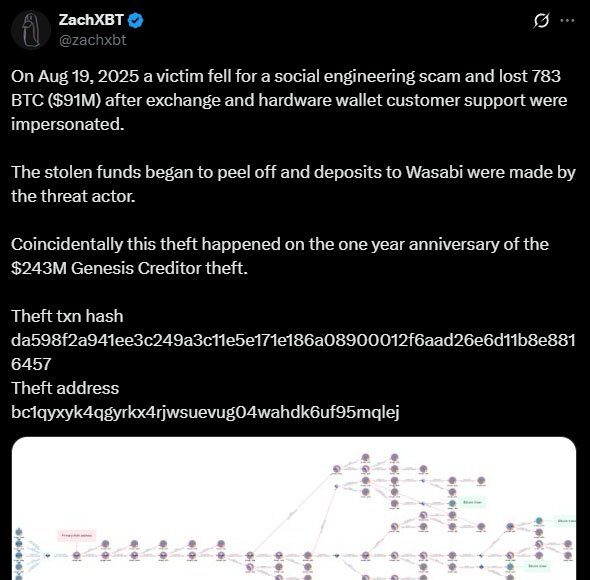Open the @zachxbt handle link
The width and height of the screenshot is (590, 580).
point(93,40)
